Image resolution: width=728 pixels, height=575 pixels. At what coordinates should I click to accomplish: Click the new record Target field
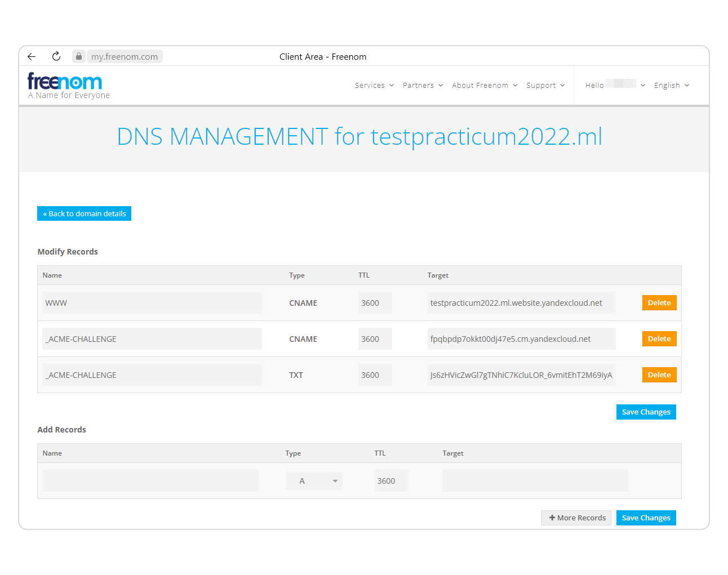click(x=535, y=481)
